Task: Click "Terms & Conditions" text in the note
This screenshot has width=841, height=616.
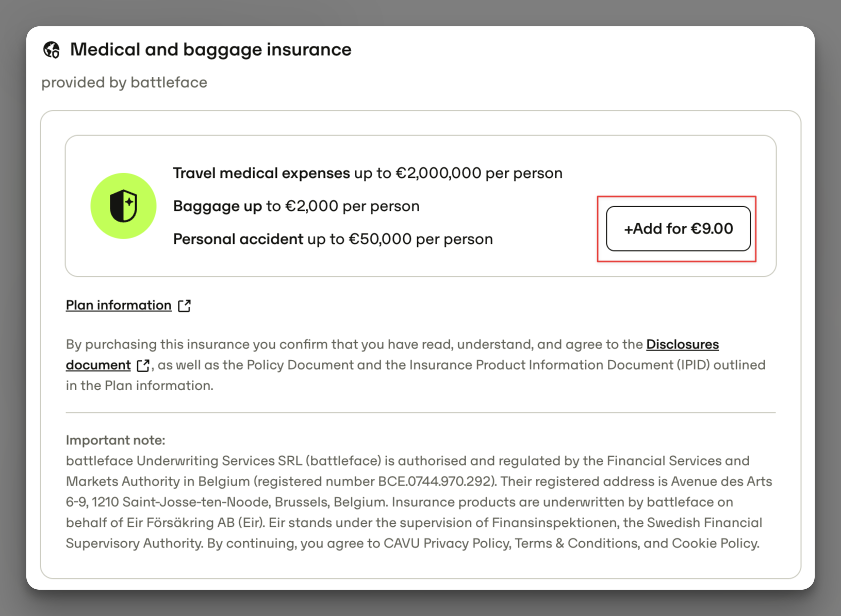Action: (x=577, y=543)
